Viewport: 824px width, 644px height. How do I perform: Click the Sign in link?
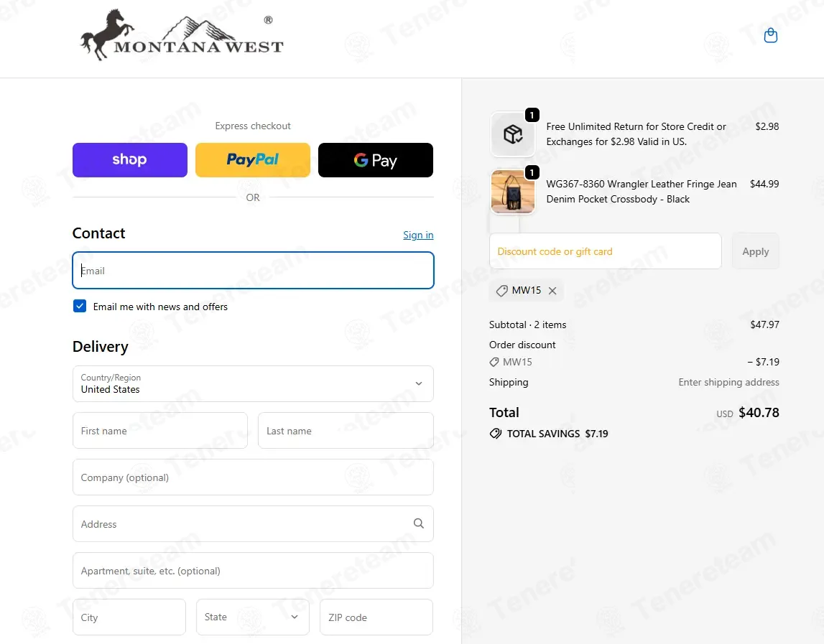tap(418, 235)
